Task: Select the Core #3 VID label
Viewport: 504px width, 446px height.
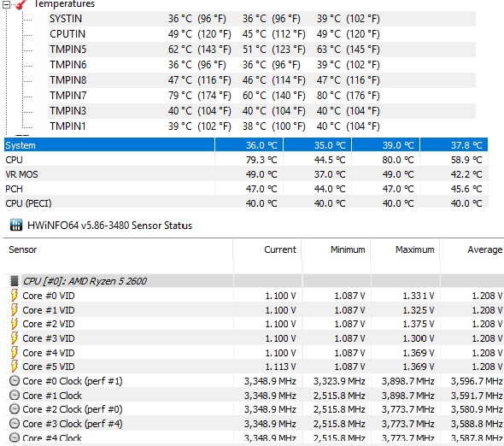Action: pos(49,338)
